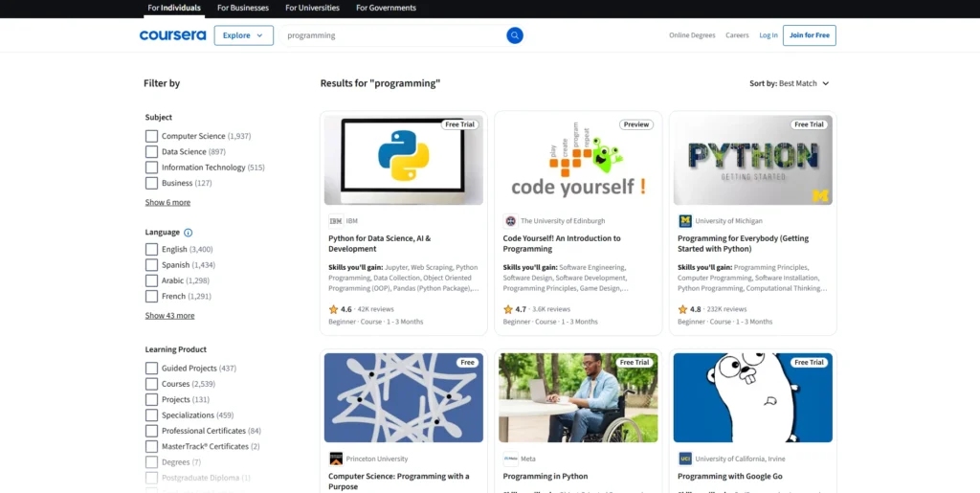Enable the Spanish language filter
This screenshot has height=493, width=980.
pos(151,265)
